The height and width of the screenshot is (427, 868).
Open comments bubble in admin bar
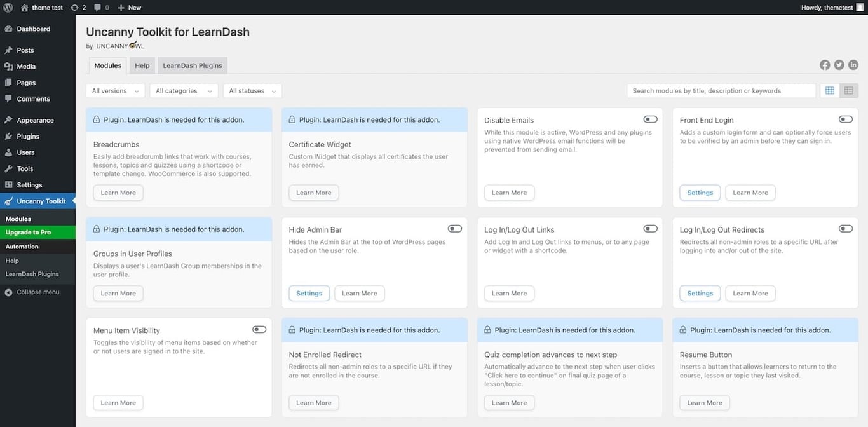(101, 8)
